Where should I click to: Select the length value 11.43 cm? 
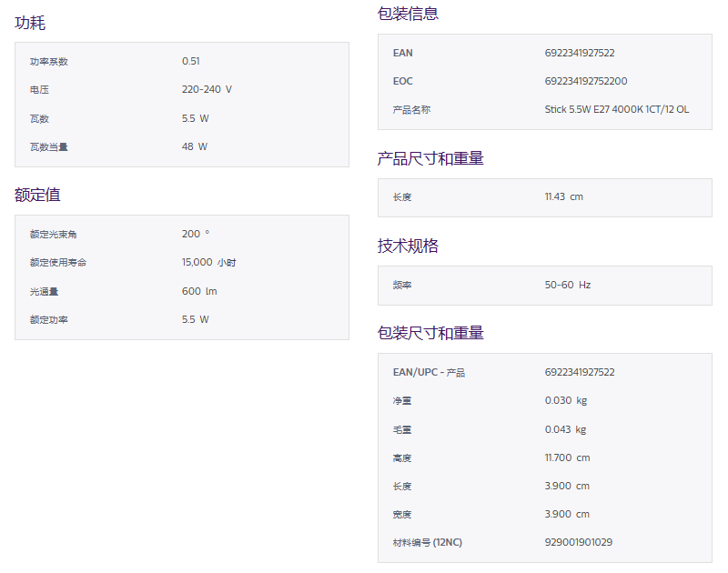click(x=564, y=196)
